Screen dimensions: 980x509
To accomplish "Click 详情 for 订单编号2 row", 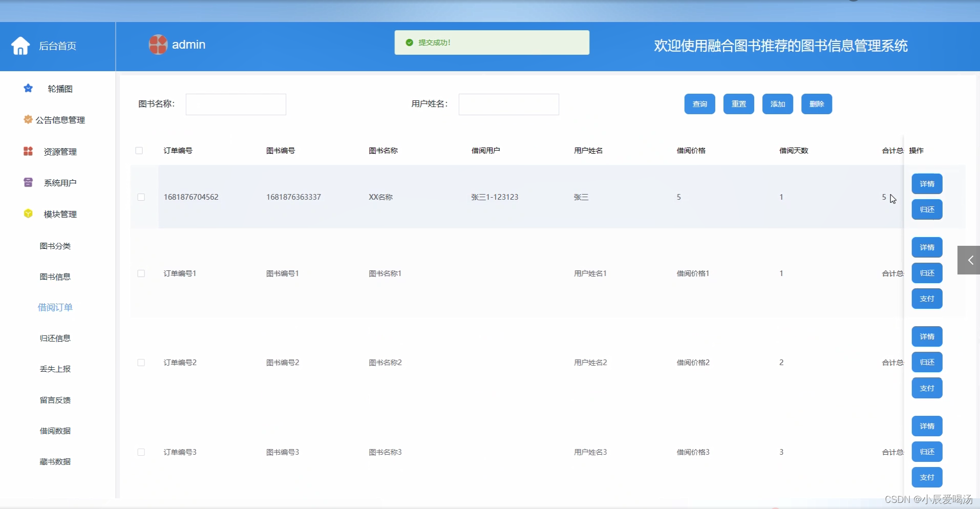I will coord(927,336).
